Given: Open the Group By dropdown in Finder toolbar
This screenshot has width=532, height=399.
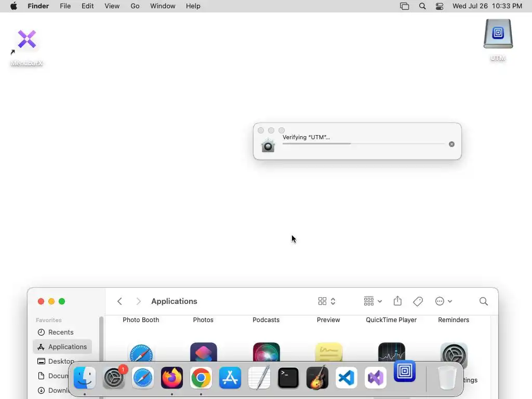Looking at the screenshot, I should 373,301.
